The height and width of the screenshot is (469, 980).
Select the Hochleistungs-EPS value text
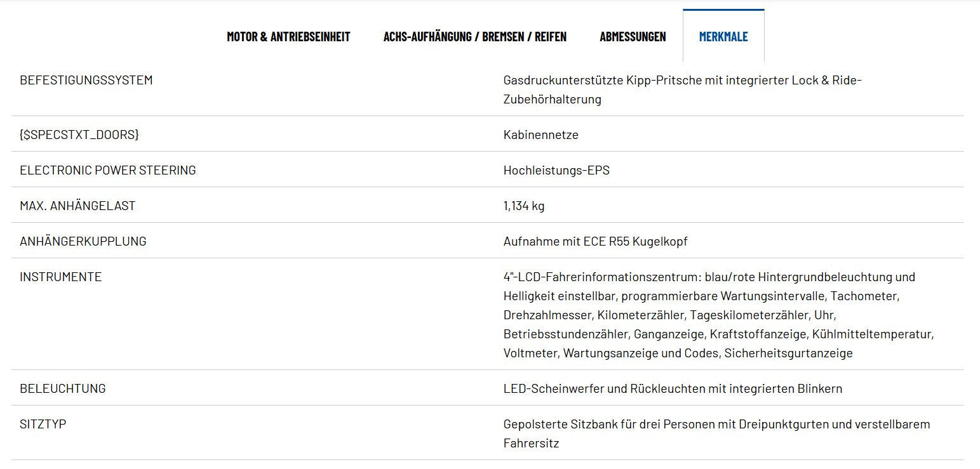point(556,170)
